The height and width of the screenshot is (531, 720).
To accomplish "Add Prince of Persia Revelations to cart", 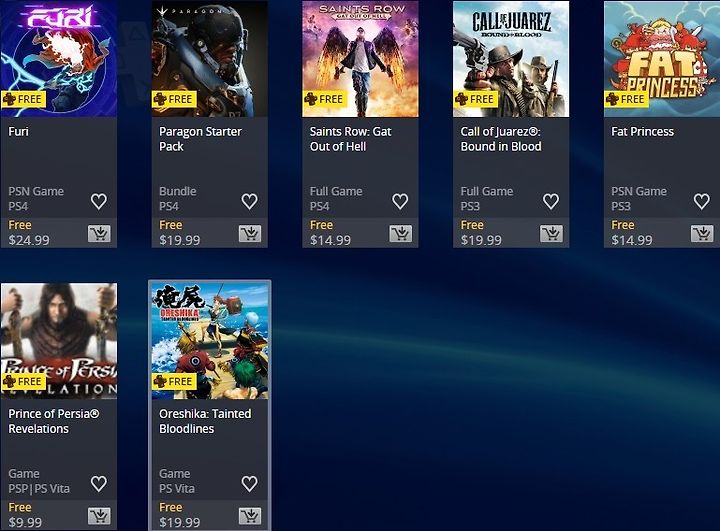I will (x=99, y=516).
